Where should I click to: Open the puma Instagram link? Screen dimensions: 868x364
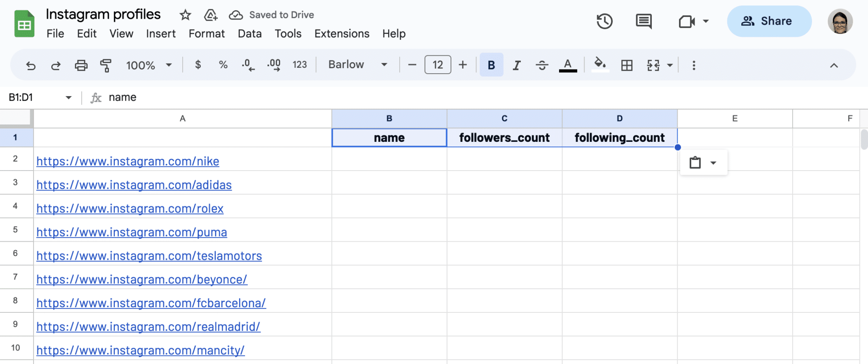pos(131,232)
